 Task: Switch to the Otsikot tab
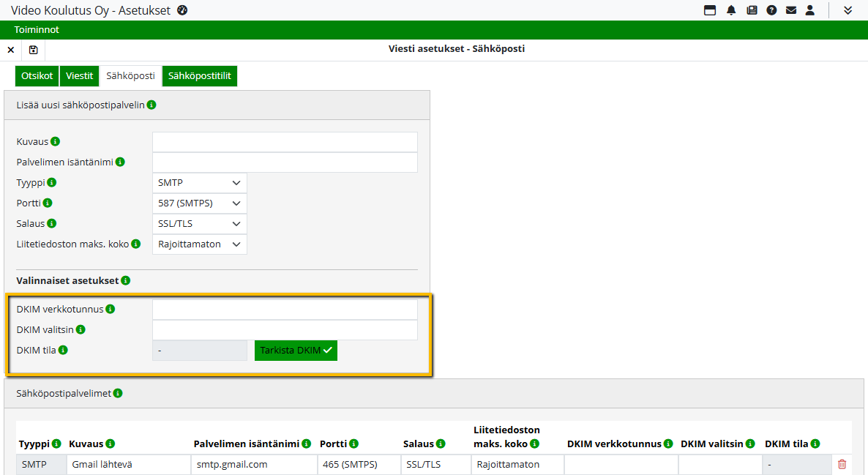37,76
